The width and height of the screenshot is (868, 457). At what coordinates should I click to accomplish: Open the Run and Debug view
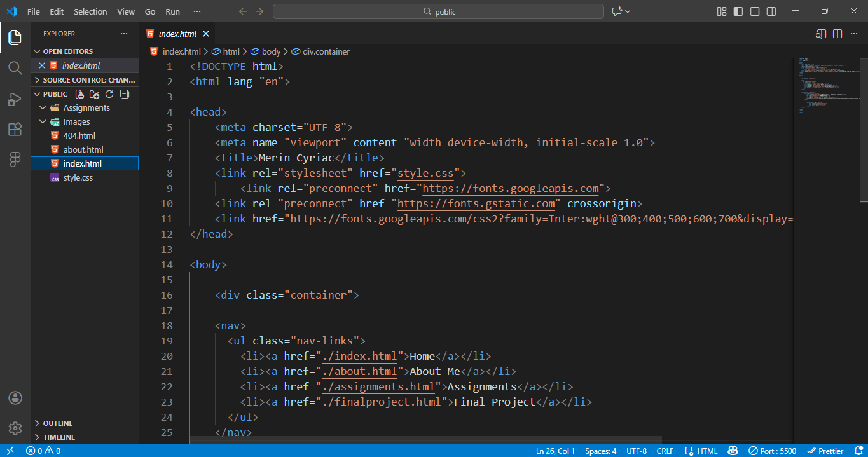[x=14, y=99]
